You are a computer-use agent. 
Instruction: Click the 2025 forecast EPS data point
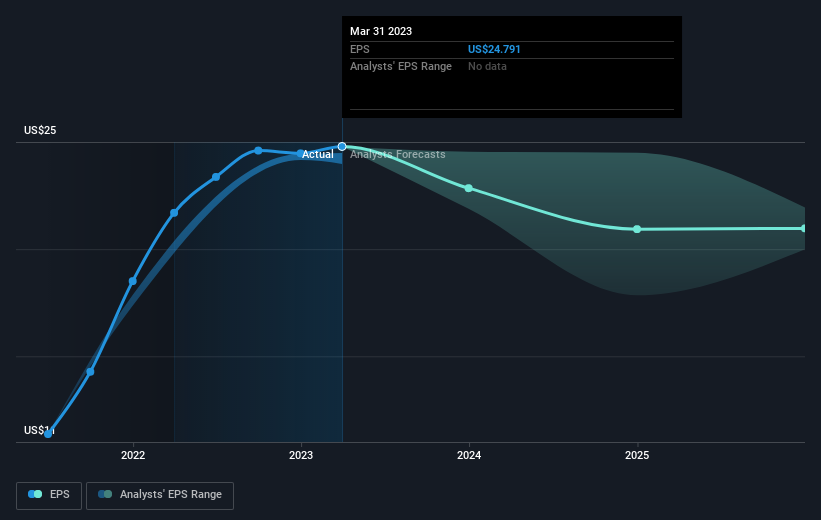(x=637, y=229)
